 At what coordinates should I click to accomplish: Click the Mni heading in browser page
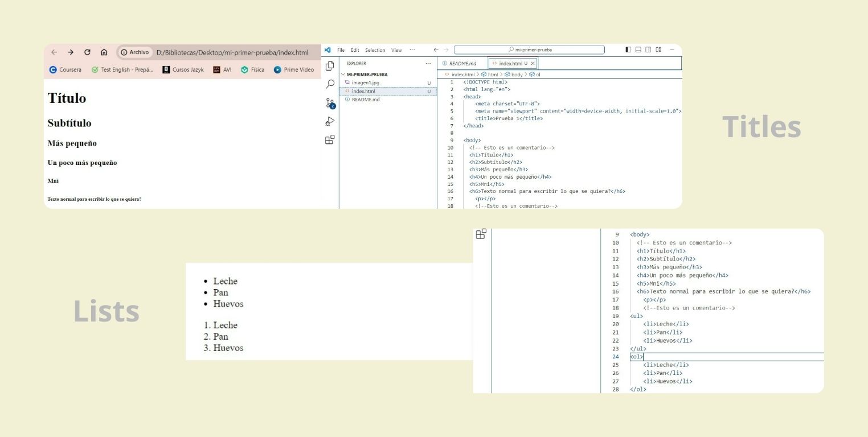click(x=53, y=181)
